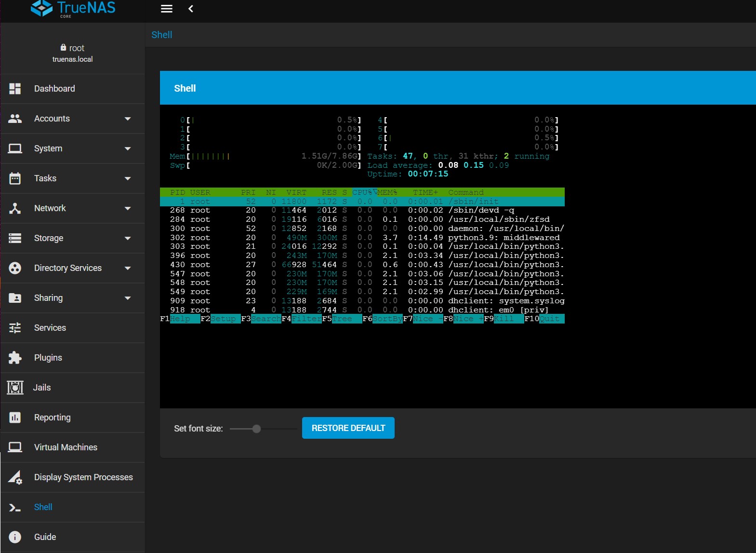
Task: Click the Dashboard grid icon
Action: coord(15,89)
